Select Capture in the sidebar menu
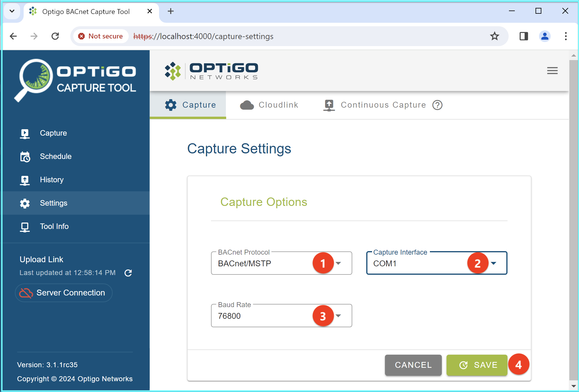 (76, 133)
